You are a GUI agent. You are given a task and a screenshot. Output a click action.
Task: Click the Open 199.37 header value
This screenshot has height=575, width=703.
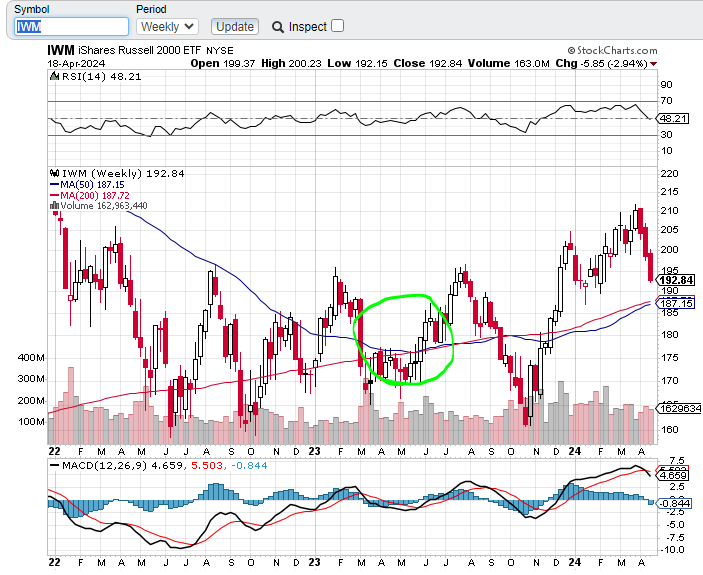coord(223,64)
